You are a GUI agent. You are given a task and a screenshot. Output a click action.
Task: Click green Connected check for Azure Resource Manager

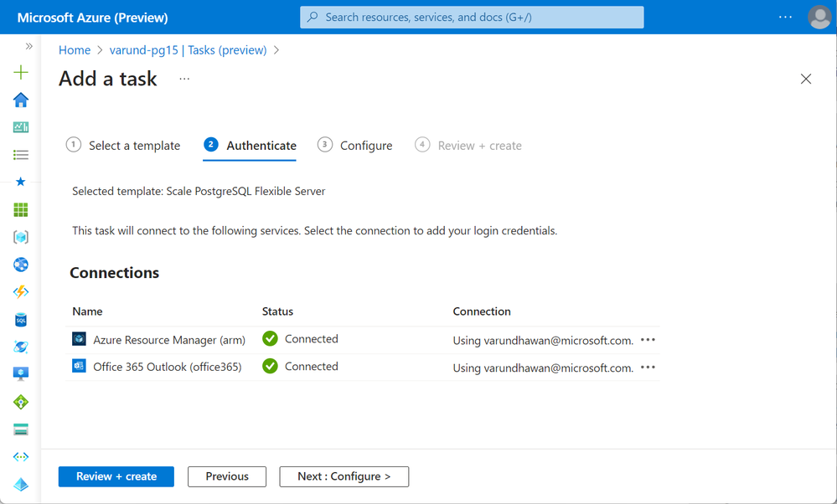pos(270,339)
